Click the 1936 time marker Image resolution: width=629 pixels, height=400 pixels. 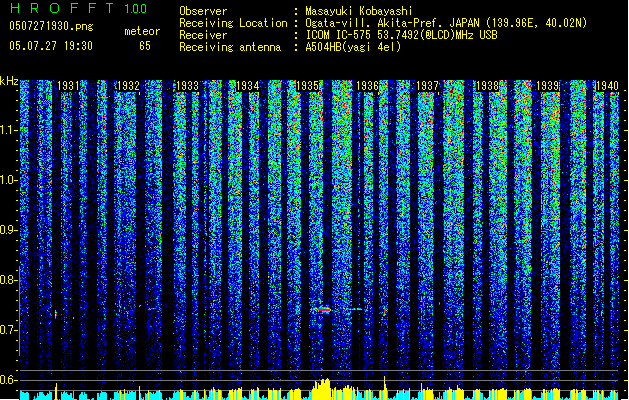pyautogui.click(x=367, y=85)
